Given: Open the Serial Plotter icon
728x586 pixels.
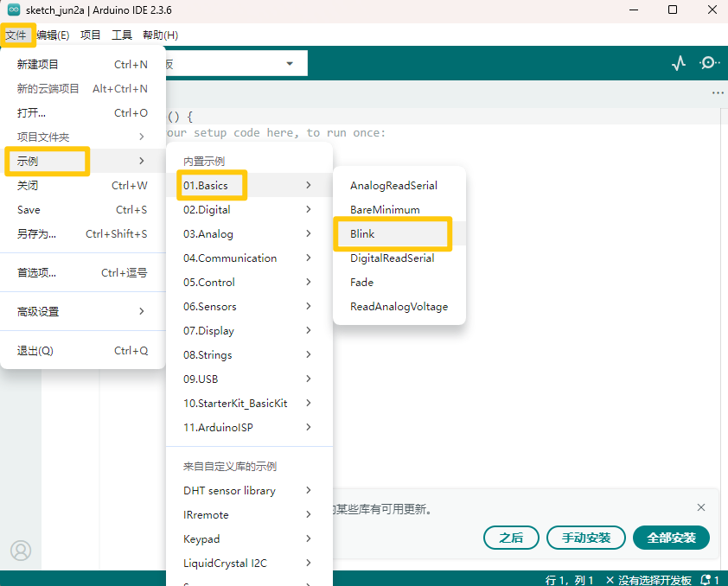Looking at the screenshot, I should coord(679,63).
